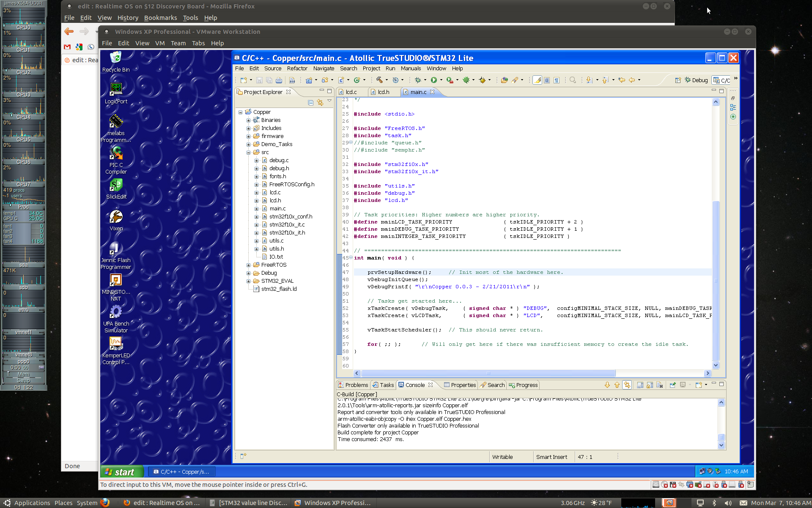Toggle Block Selection mode button
Viewport: 812px width, 508px height.
tap(547, 80)
